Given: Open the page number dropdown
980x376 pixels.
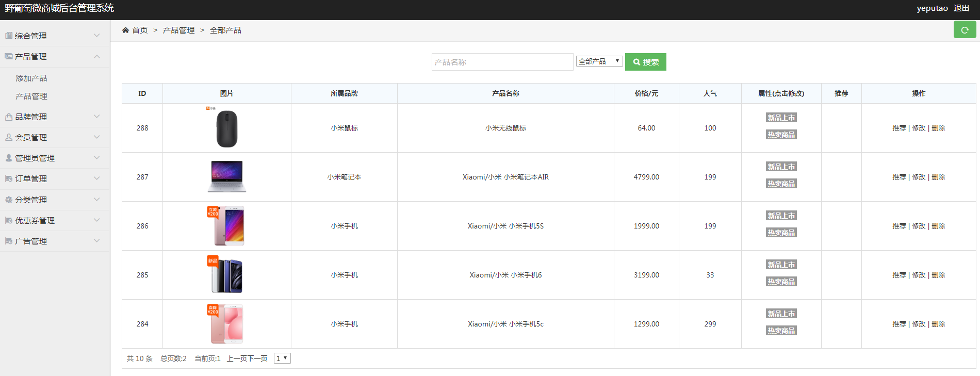Looking at the screenshot, I should (x=282, y=358).
